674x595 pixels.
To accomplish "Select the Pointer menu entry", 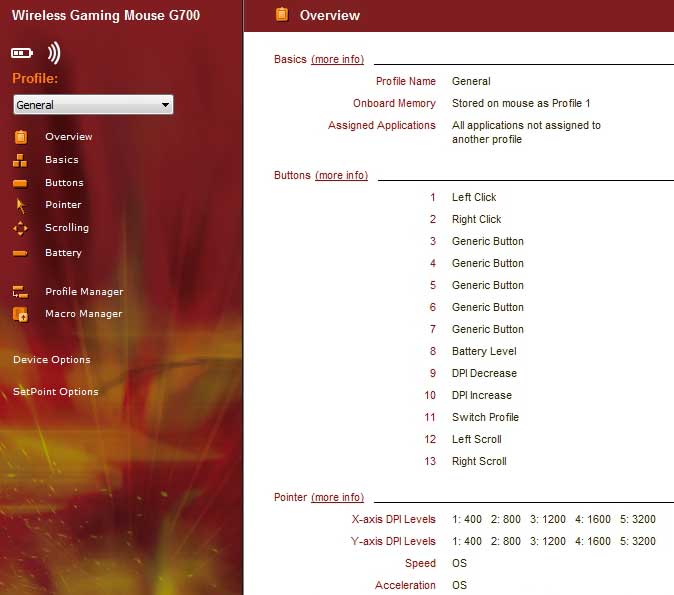I will coord(63,205).
